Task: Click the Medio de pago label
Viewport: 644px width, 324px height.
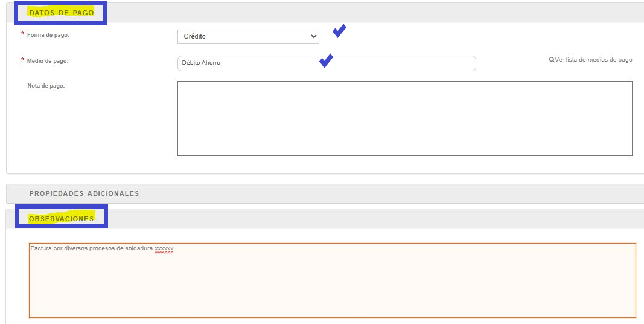Action: (x=48, y=60)
